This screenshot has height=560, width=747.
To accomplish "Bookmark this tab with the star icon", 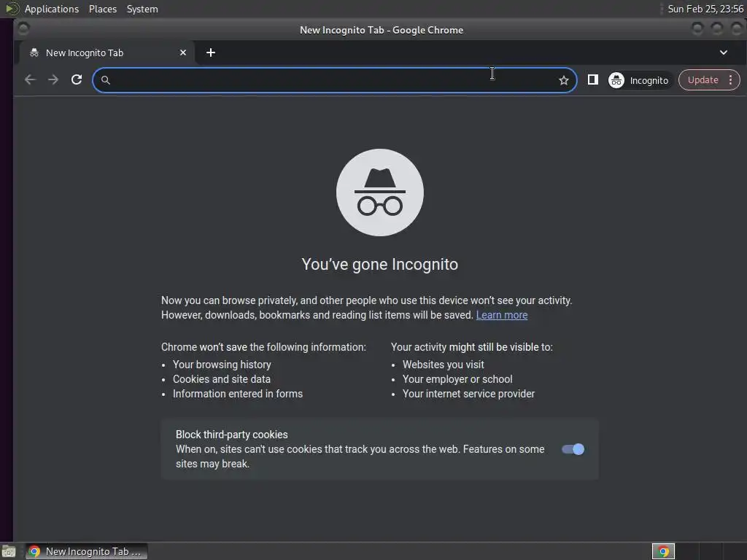I will [564, 80].
